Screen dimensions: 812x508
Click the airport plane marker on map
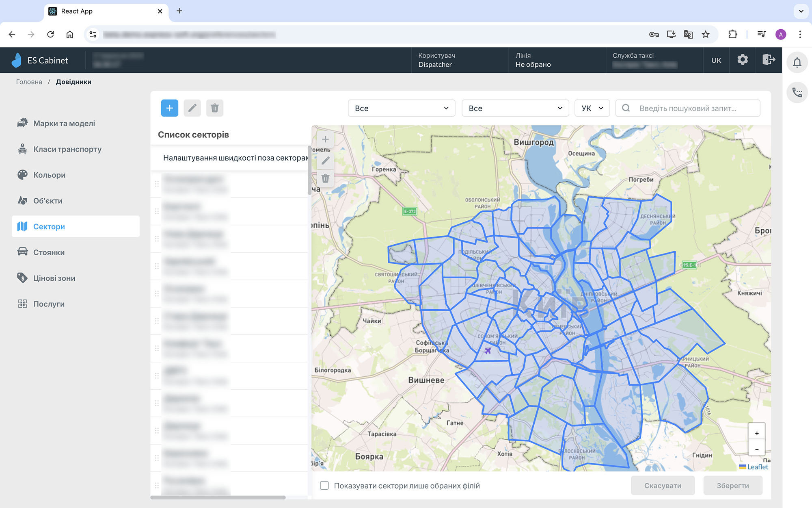pos(488,350)
